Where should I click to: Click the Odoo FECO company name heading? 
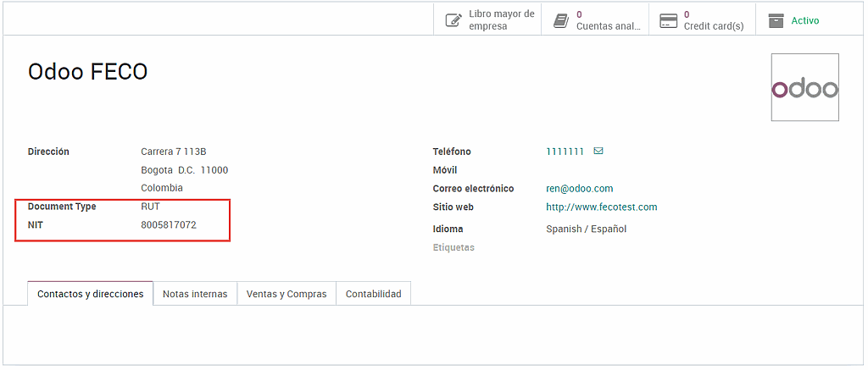pos(88,72)
